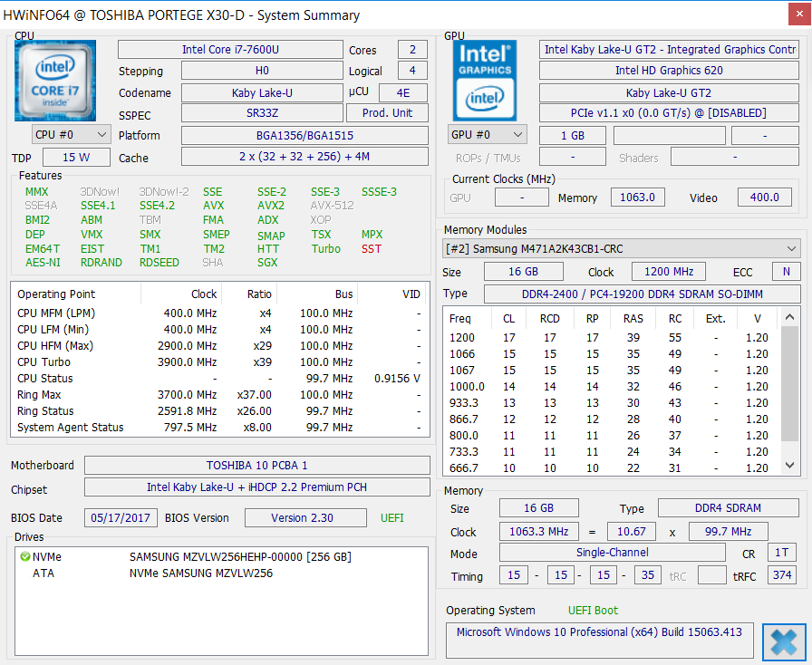The width and height of the screenshot is (812, 665).
Task: Click the BIOS Date 05/17/2017 field
Action: click(x=121, y=518)
